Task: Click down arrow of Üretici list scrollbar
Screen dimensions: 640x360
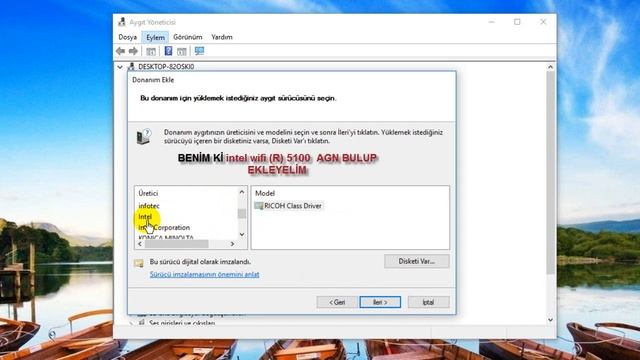Action: pyautogui.click(x=242, y=234)
